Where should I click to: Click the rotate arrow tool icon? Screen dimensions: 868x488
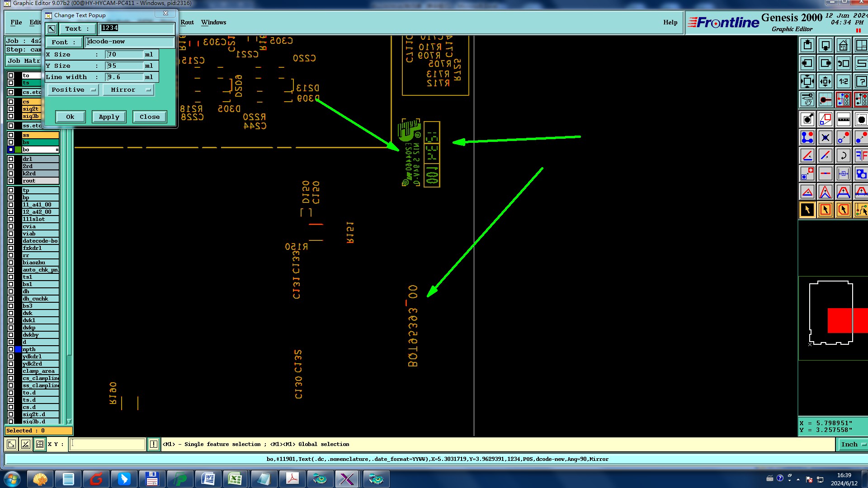(843, 156)
